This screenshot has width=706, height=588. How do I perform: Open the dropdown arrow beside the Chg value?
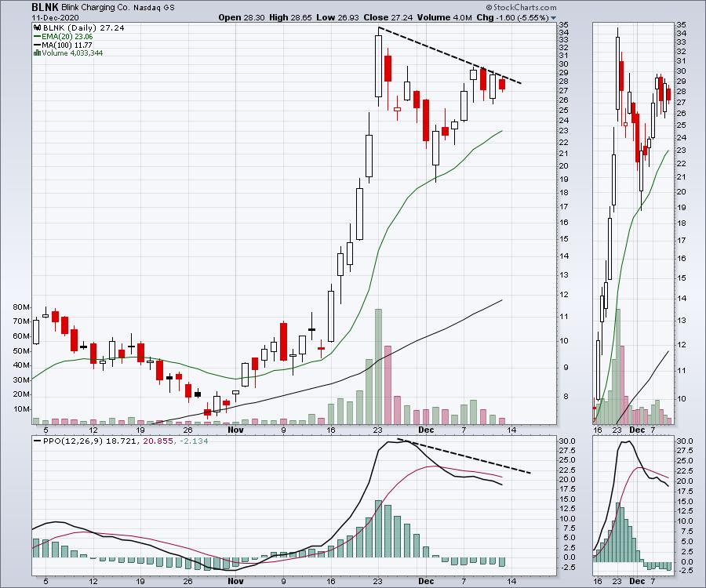pyautogui.click(x=553, y=18)
